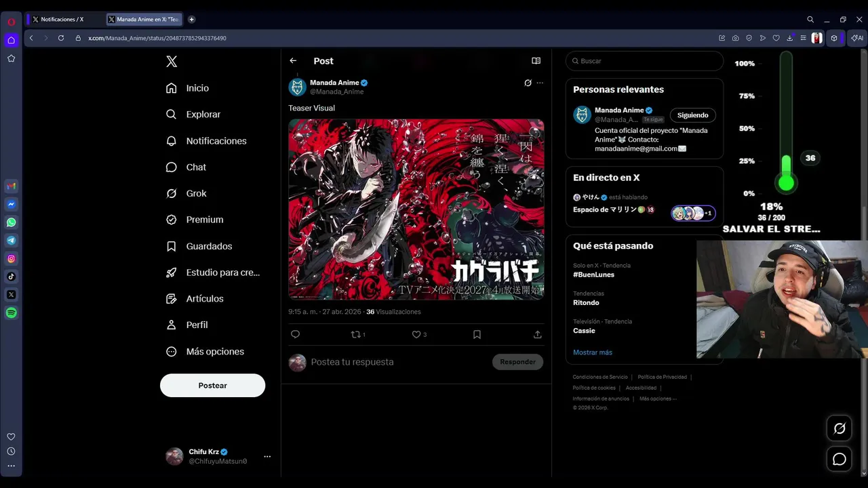Screen dimensions: 868x488
Task: Open Chat in X navigation
Action: pos(186,167)
